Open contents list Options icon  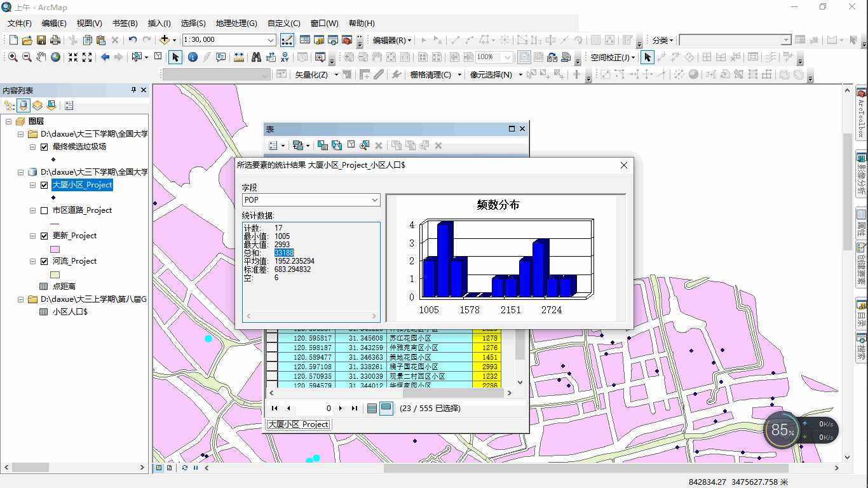coord(69,105)
